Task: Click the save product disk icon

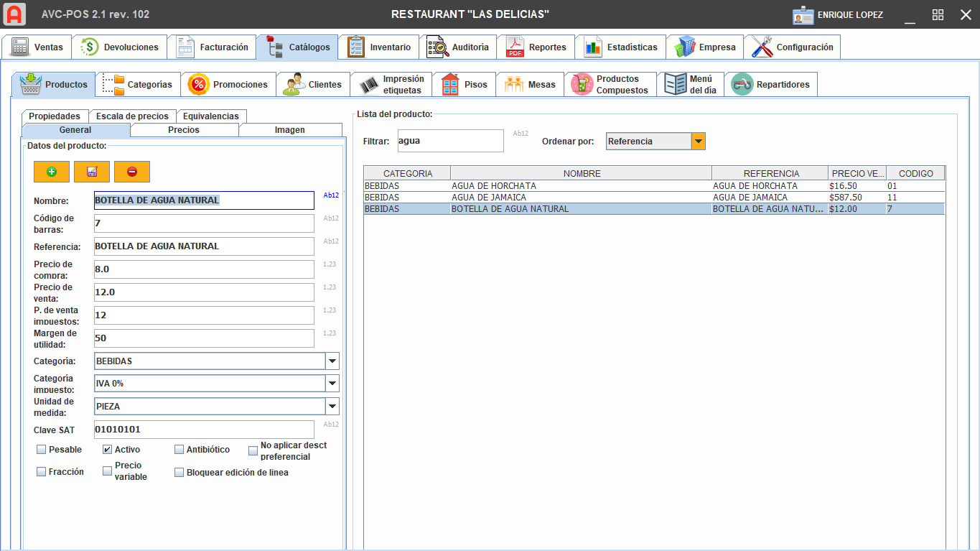Action: (x=91, y=172)
